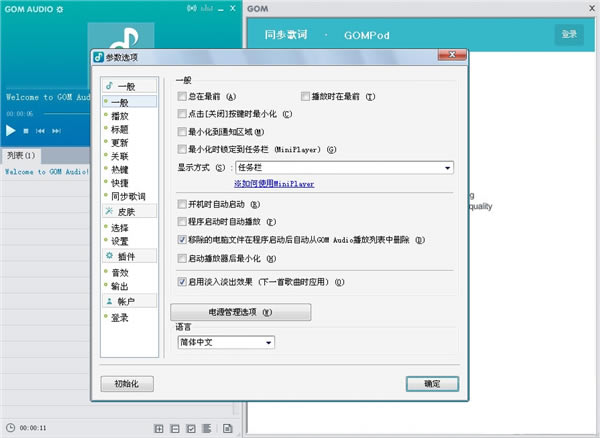The width and height of the screenshot is (600, 438).
Task: Toggle 播放时在最前 (T) checkbox
Action: point(305,96)
